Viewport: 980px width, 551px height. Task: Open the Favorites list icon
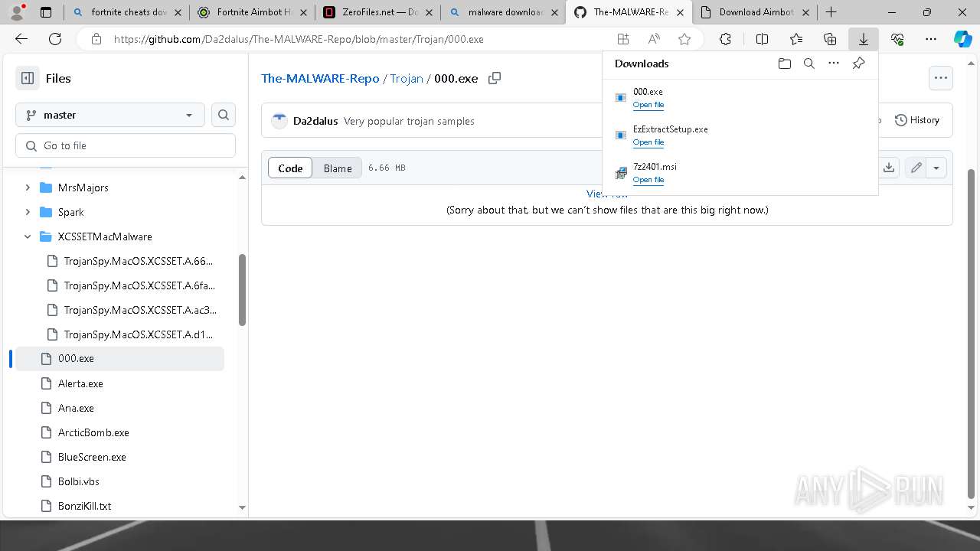click(x=796, y=39)
